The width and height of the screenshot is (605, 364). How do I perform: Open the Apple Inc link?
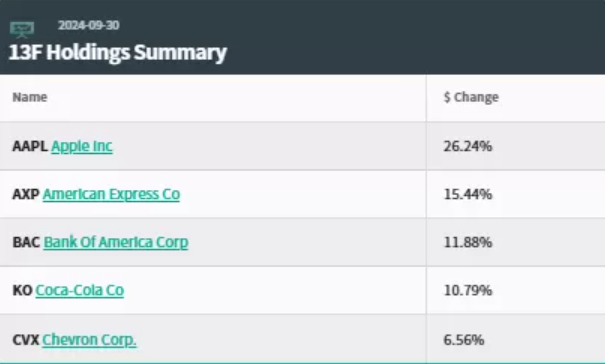pyautogui.click(x=82, y=146)
